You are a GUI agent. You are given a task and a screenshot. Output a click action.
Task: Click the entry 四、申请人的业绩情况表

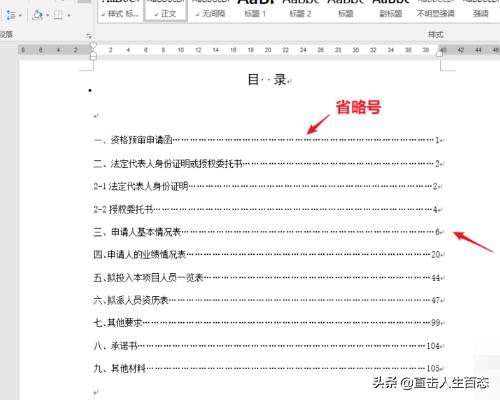tap(139, 255)
